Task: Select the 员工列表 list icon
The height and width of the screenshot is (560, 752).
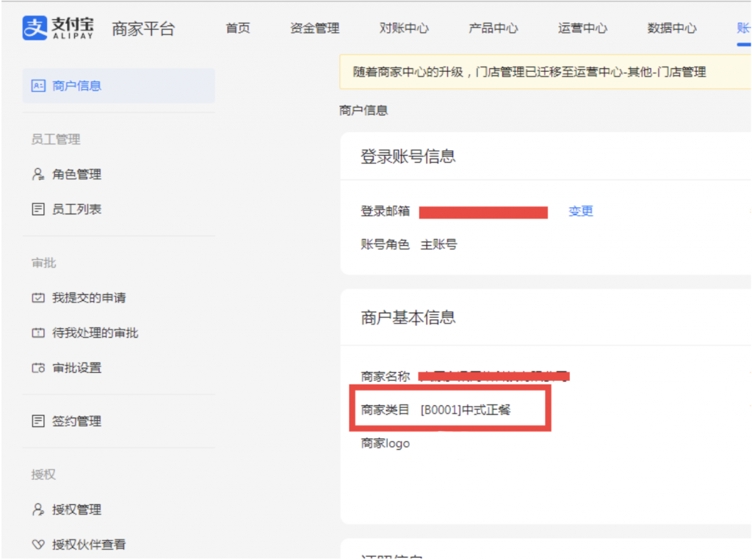Action: pos(37,208)
